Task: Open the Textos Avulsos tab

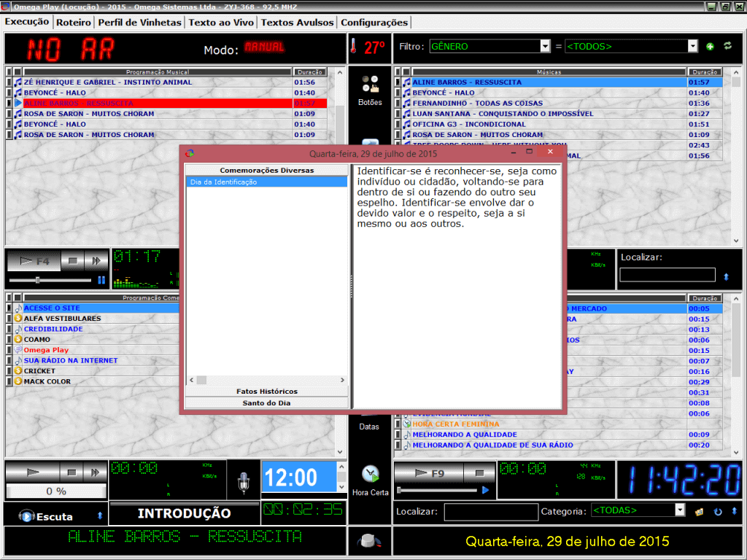Action: pos(298,23)
